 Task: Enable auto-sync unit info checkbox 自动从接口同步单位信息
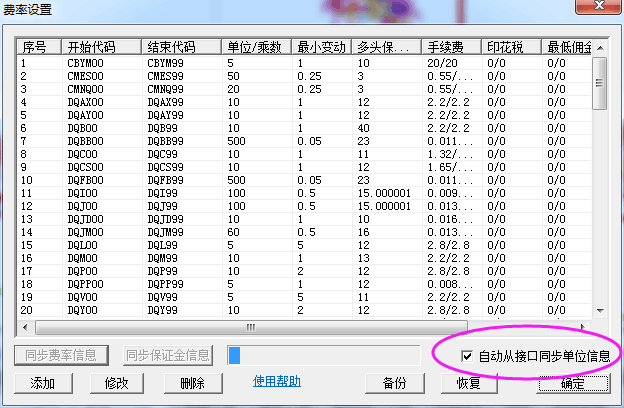467,355
